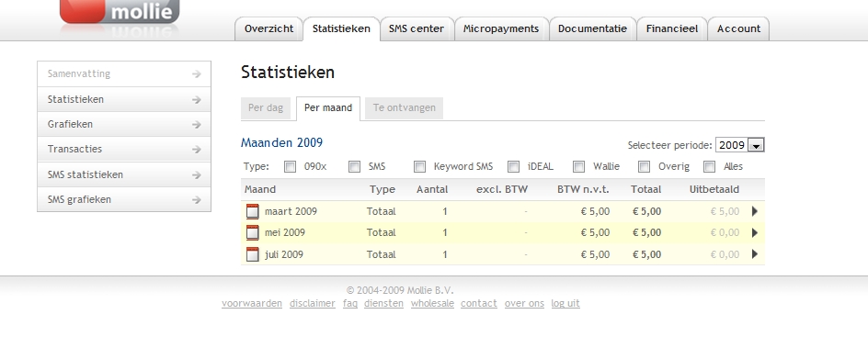The width and height of the screenshot is (868, 348).
Task: Tick the SMS type checkbox
Action: point(354,166)
